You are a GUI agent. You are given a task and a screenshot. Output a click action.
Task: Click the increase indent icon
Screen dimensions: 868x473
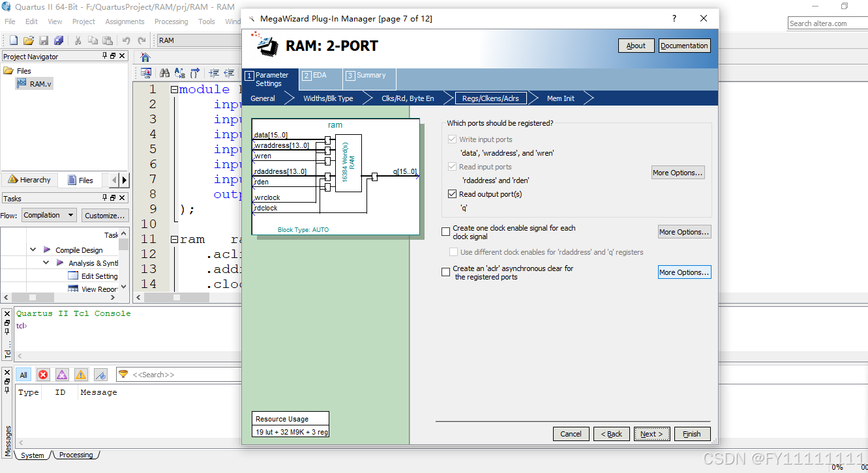(214, 73)
